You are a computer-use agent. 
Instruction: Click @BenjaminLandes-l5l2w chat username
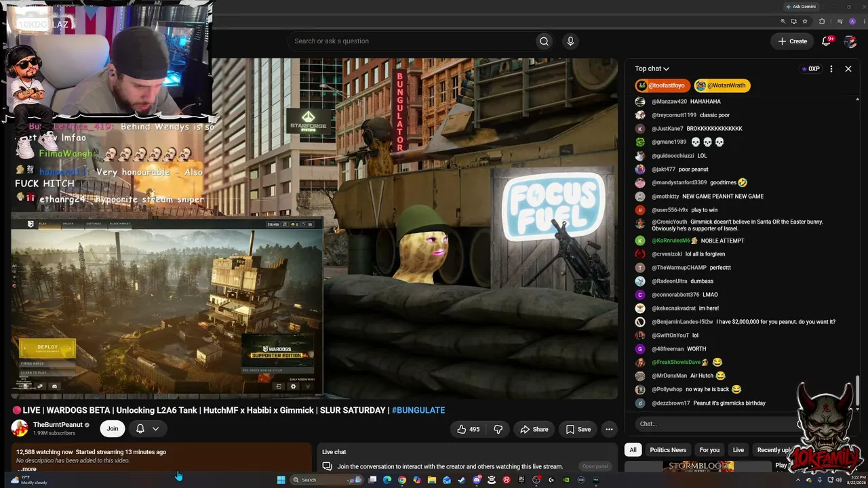point(682,322)
